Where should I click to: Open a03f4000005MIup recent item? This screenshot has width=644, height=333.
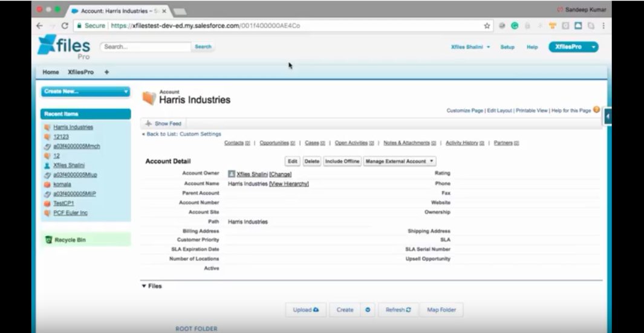tap(75, 175)
